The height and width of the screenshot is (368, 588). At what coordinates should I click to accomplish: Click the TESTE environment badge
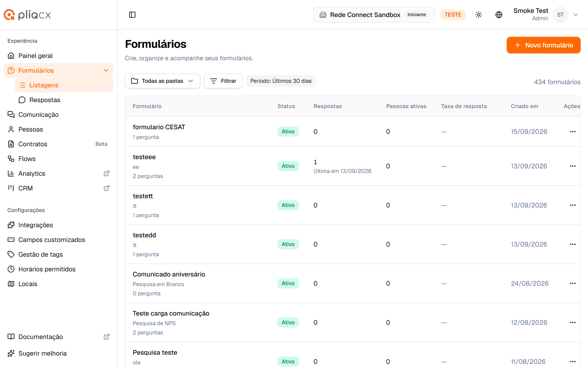453,14
